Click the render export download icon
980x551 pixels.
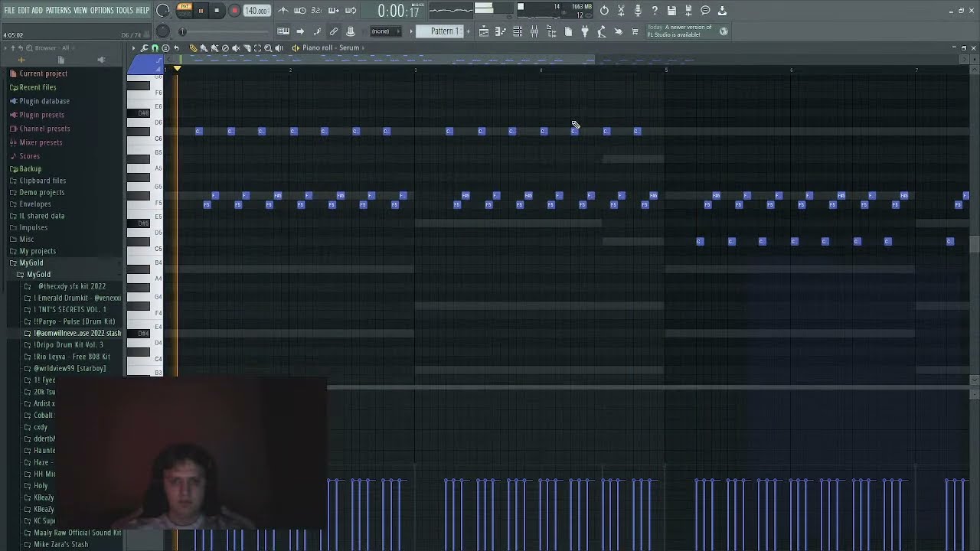click(722, 11)
